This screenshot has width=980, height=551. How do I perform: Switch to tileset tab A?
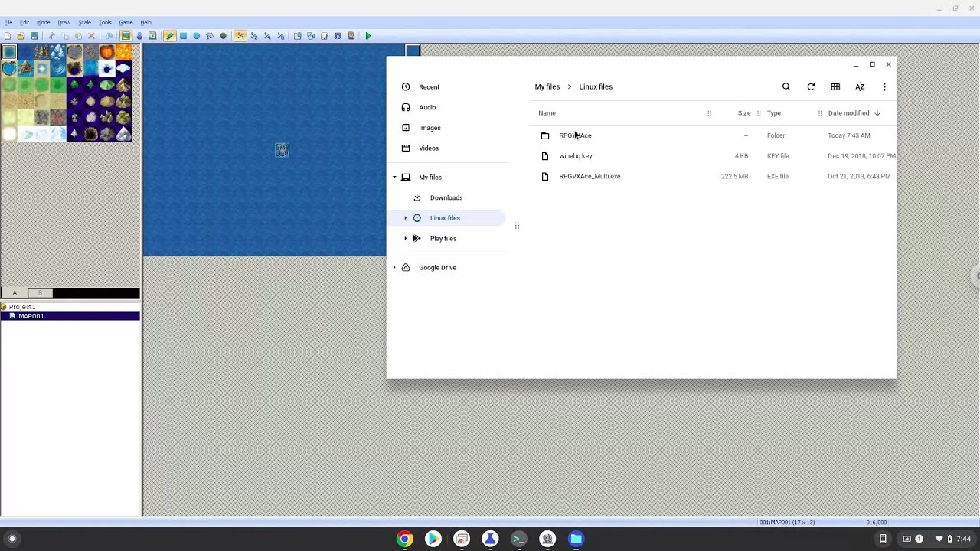coord(14,292)
